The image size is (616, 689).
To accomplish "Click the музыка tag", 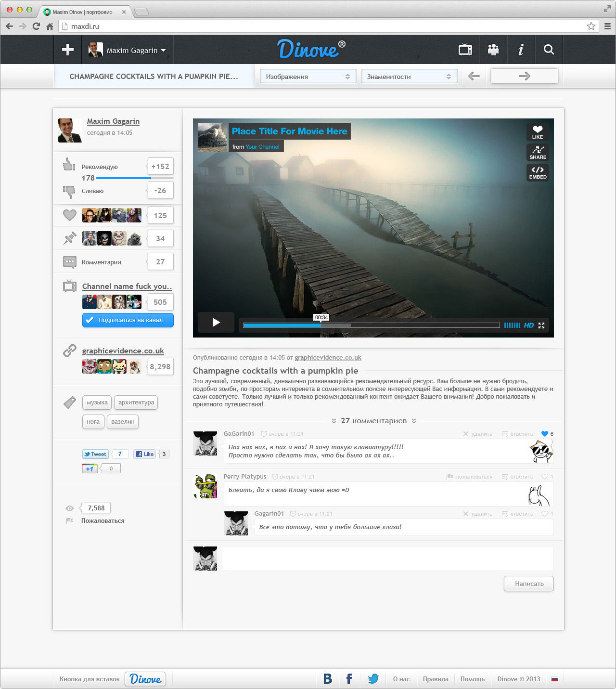I will click(97, 403).
